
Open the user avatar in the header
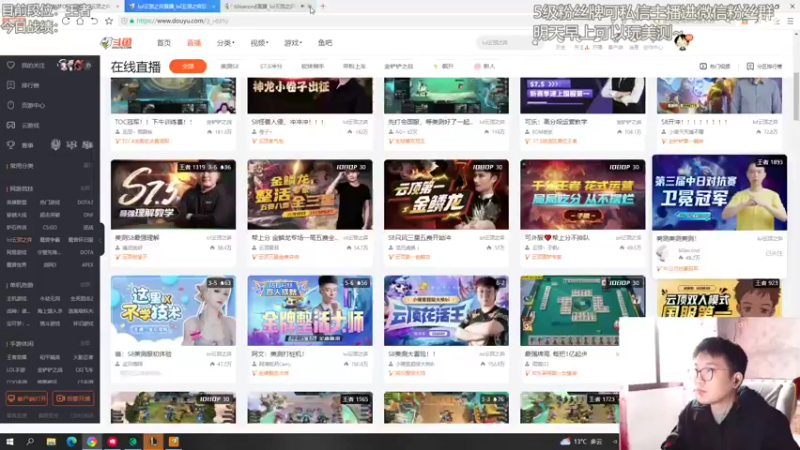tap(682, 42)
